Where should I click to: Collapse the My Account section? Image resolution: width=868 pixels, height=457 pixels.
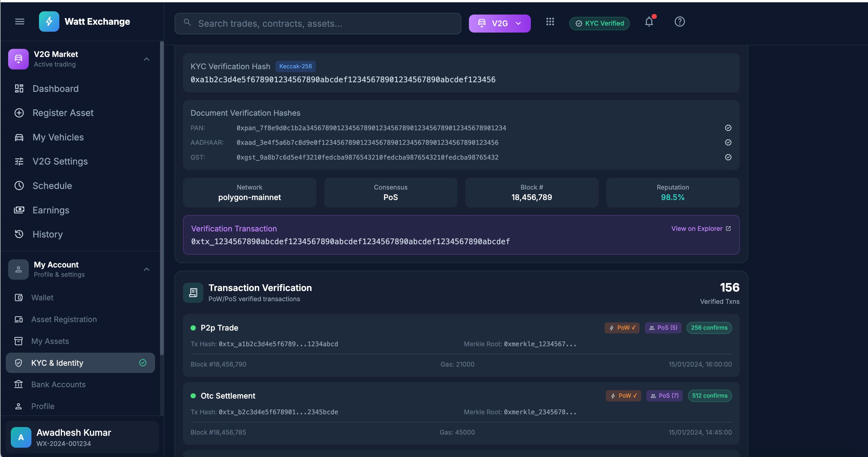pos(146,269)
